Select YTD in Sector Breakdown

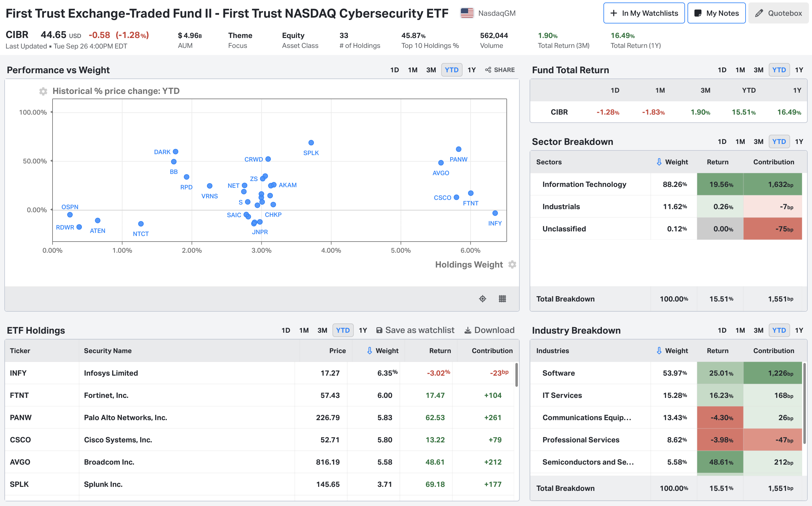[x=779, y=141]
